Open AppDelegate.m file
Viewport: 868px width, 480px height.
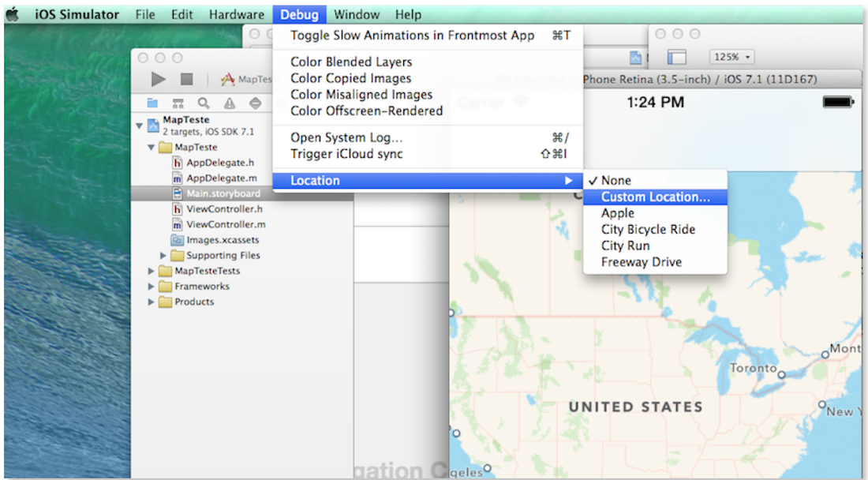[x=222, y=178]
